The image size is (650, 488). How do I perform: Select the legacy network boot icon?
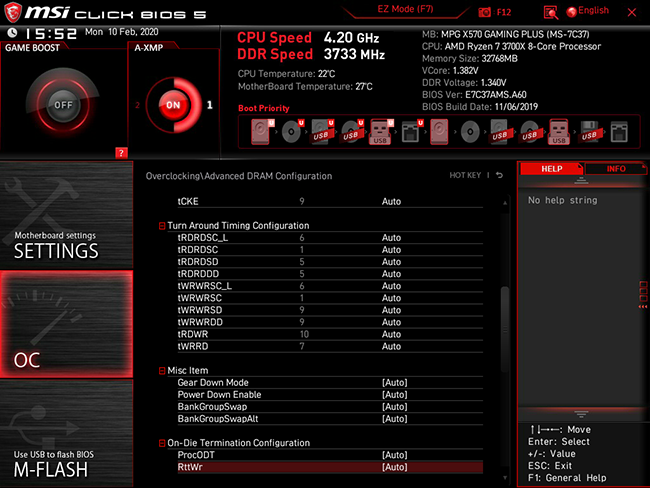tap(619, 131)
